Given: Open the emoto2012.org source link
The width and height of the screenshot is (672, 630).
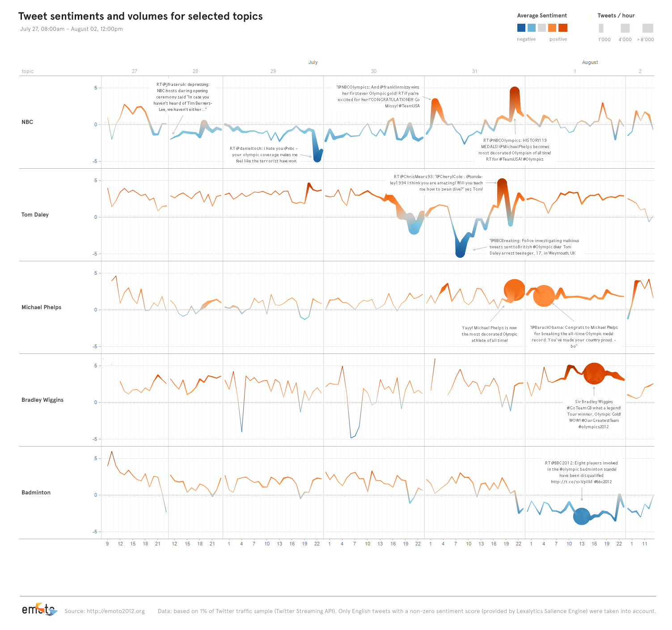Looking at the screenshot, I should 115,611.
